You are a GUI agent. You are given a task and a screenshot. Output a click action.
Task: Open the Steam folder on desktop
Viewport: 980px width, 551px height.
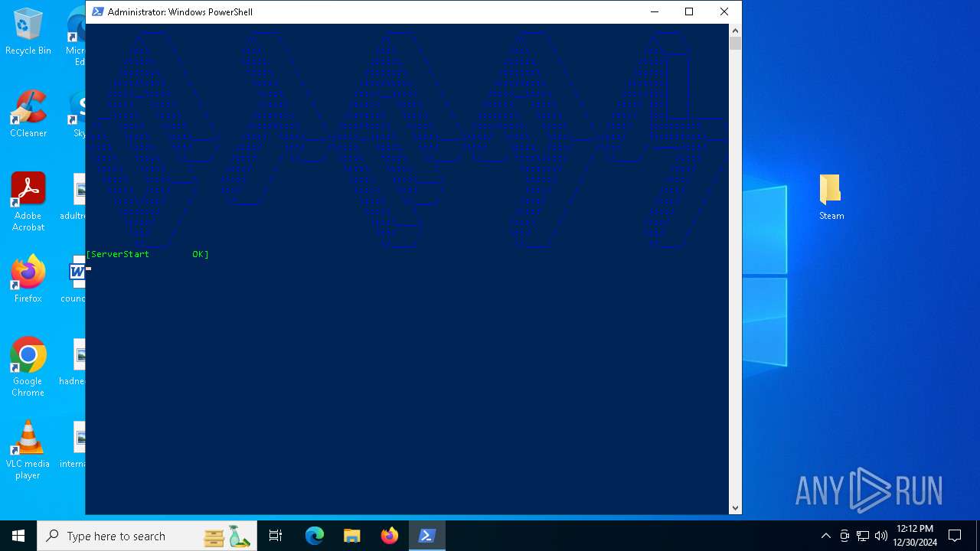831,197
